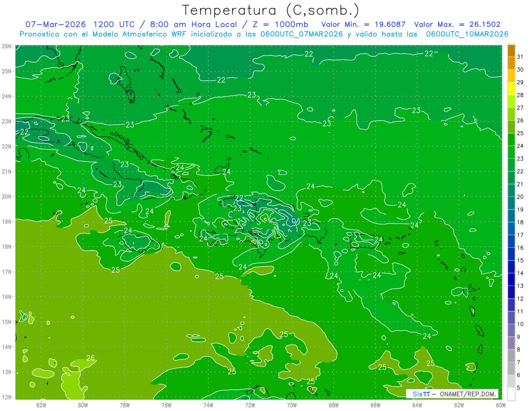The width and height of the screenshot is (532, 411).
Task: Click the '68W' longitude axis label
Action: pyautogui.click(x=333, y=405)
